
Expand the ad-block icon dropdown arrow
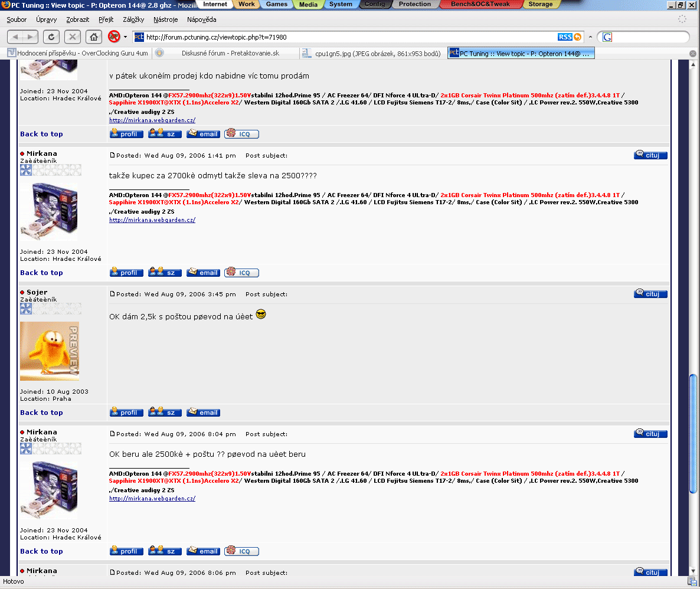[x=125, y=37]
